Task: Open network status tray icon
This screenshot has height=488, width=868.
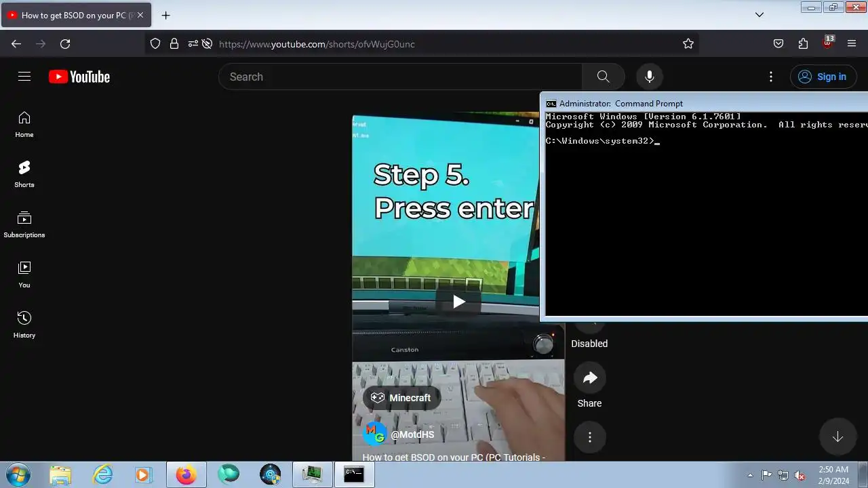Action: click(783, 475)
